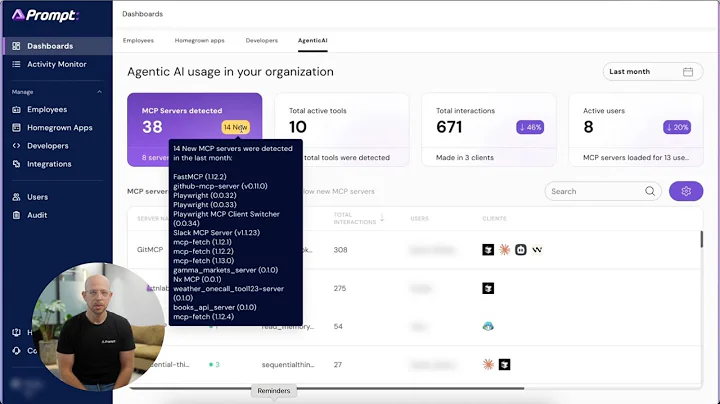Viewport: 720px width, 404px height.
Task: Click the Cursor client icon in 27 row
Action: pyautogui.click(x=504, y=365)
